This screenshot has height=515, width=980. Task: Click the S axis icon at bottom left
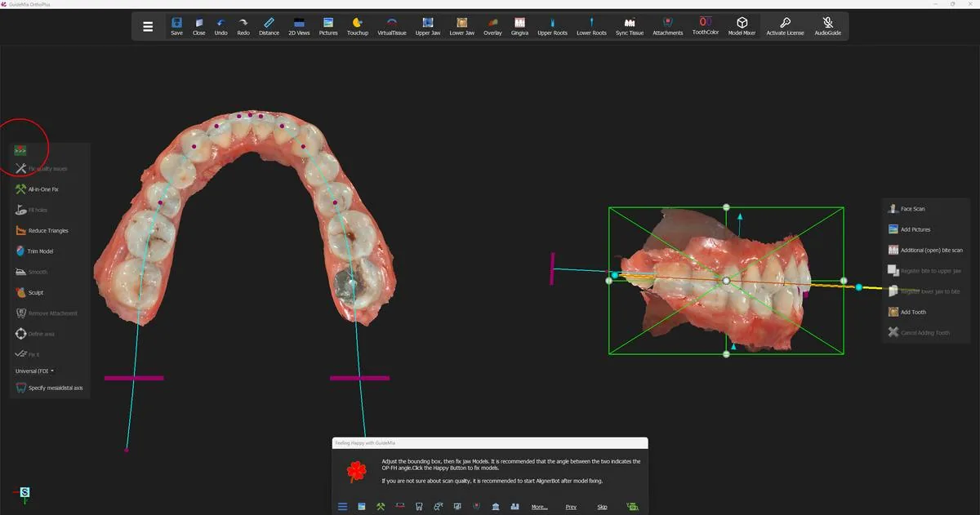pyautogui.click(x=24, y=493)
